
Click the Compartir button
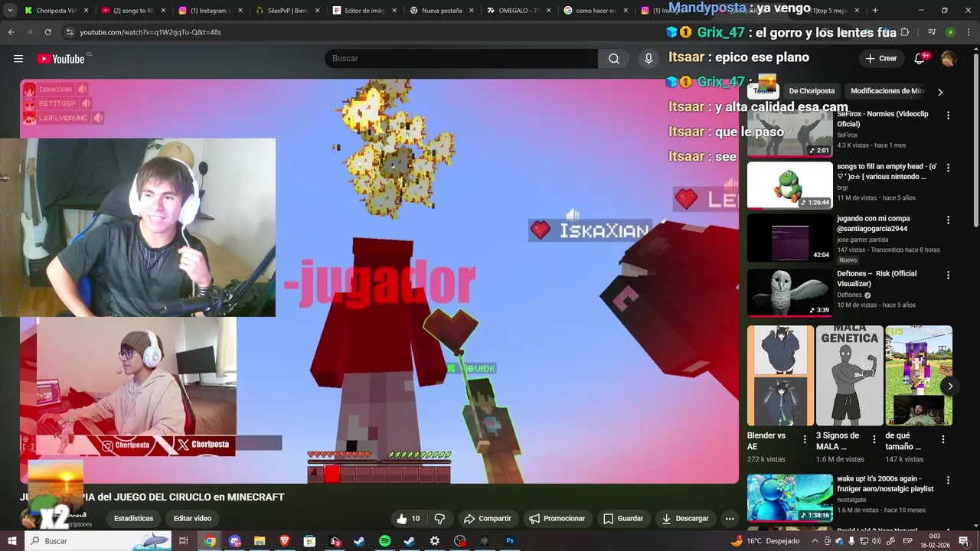tap(487, 518)
